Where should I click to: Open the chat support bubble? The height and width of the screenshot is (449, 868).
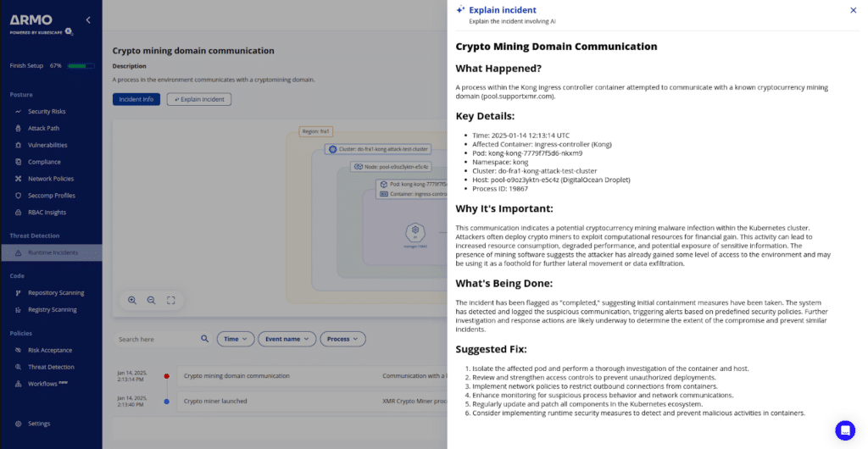coord(845,430)
